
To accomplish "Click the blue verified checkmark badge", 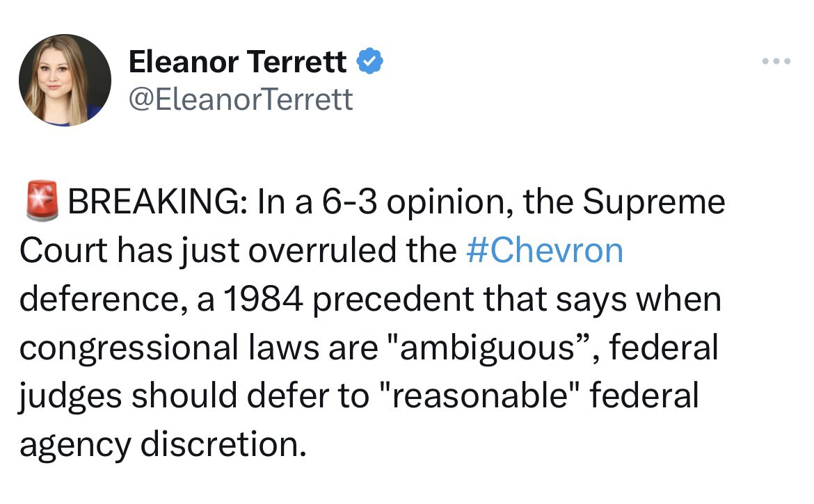I will (369, 63).
